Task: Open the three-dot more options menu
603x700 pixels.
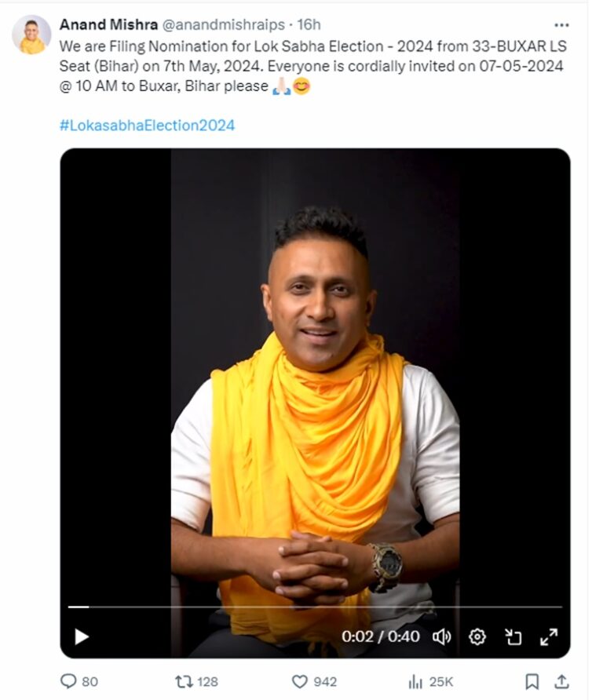Action: (561, 25)
